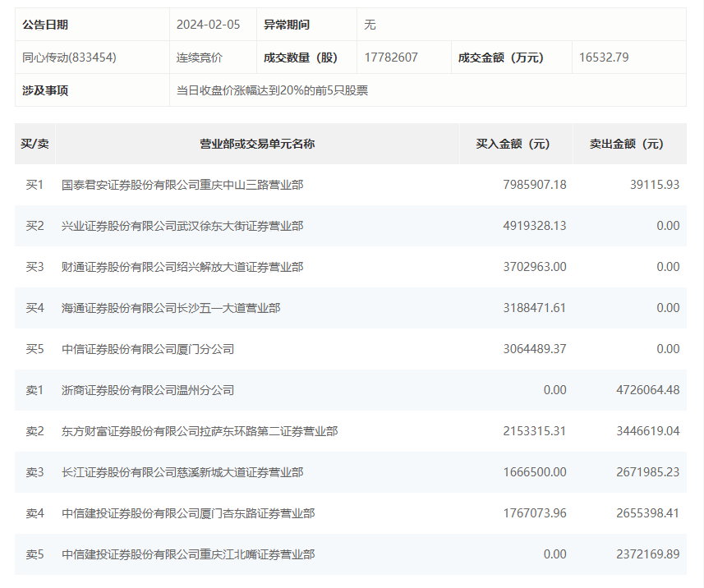Click the 营业部或交易单元名称 column header
The width and height of the screenshot is (704, 588).
pyautogui.click(x=257, y=144)
